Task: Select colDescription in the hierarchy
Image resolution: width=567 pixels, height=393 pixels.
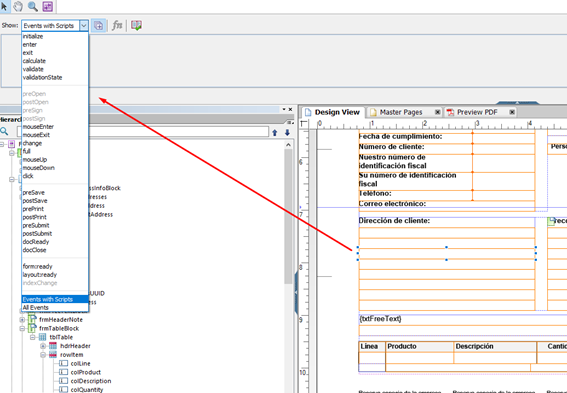Action: 91,381
